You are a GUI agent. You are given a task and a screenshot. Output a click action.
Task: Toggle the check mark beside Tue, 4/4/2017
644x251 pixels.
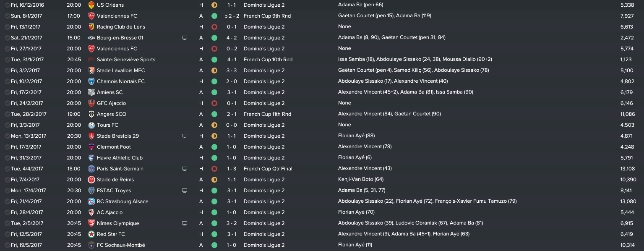(x=7, y=169)
